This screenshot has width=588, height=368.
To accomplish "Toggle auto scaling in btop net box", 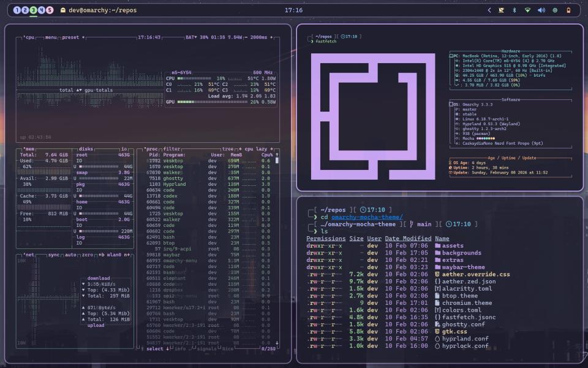I will tap(70, 255).
